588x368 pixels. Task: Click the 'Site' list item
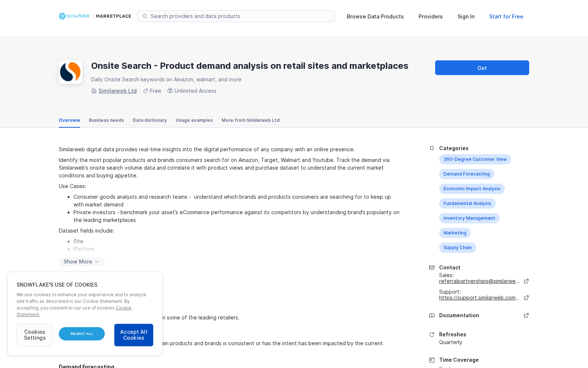tap(78, 241)
